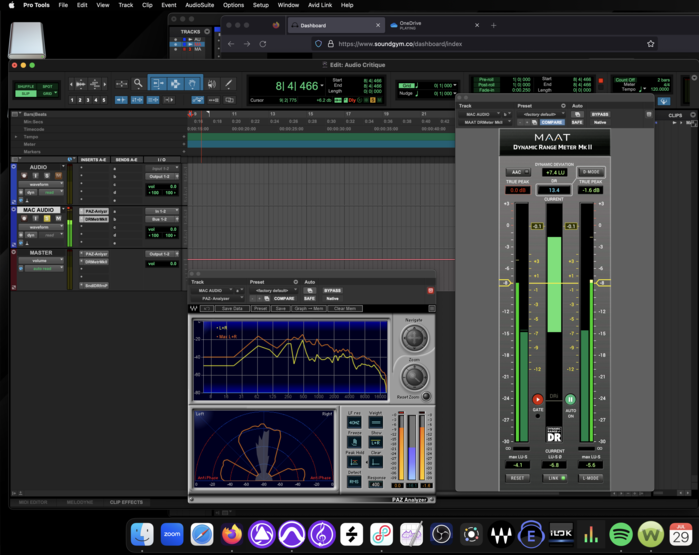
Task: Click the Reset Zoom button
Action: pyautogui.click(x=427, y=396)
